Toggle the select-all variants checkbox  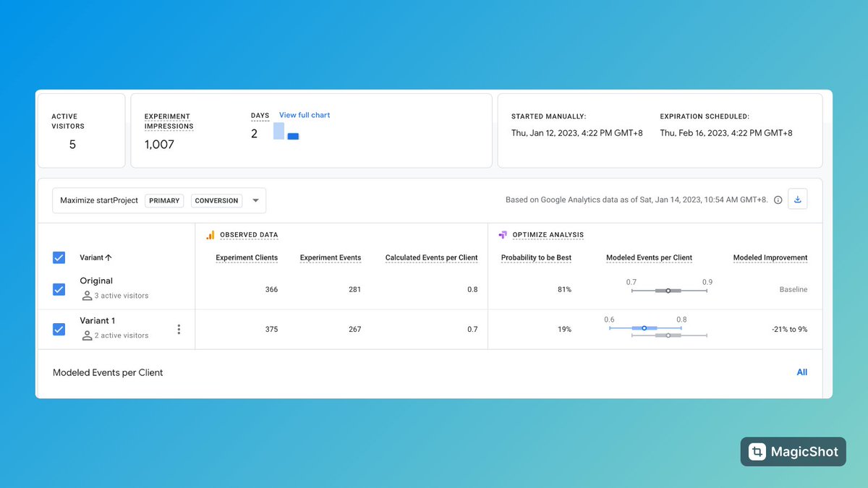pyautogui.click(x=59, y=257)
